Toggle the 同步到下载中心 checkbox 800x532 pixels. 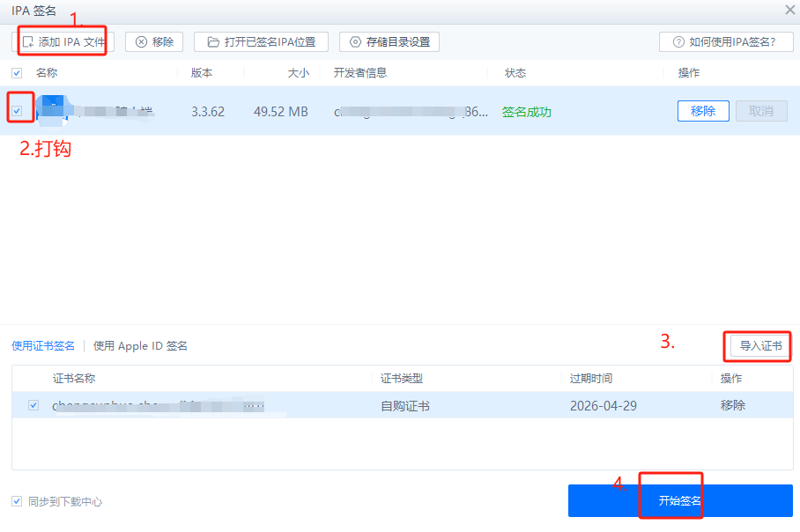pyautogui.click(x=17, y=501)
